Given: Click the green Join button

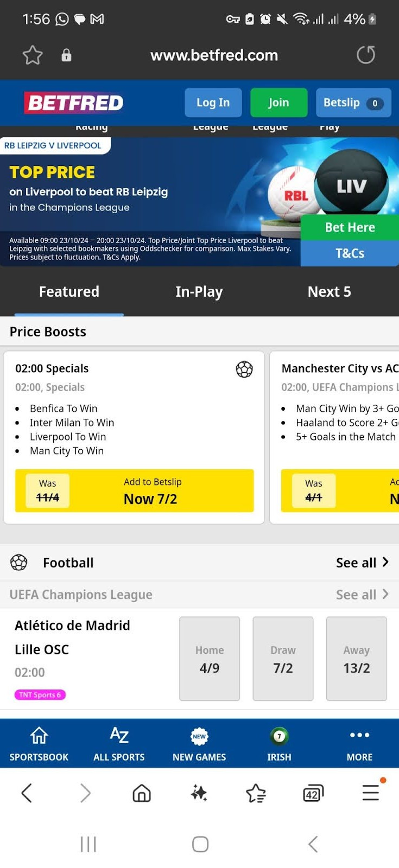Looking at the screenshot, I should click(278, 103).
